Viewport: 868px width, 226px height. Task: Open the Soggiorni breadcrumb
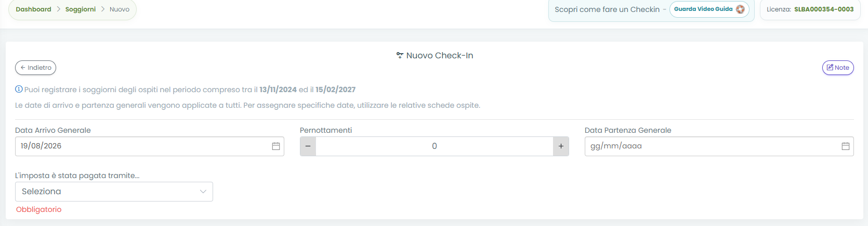(81, 9)
